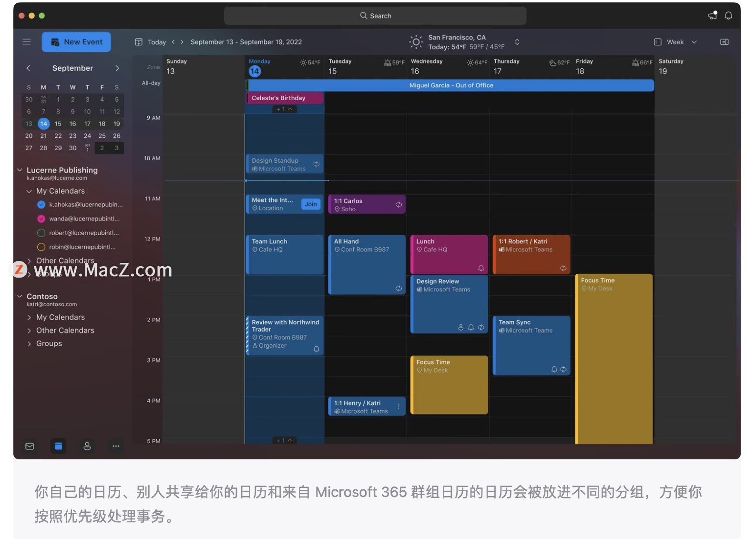Toggle the sidebar hamburger menu

tap(27, 42)
